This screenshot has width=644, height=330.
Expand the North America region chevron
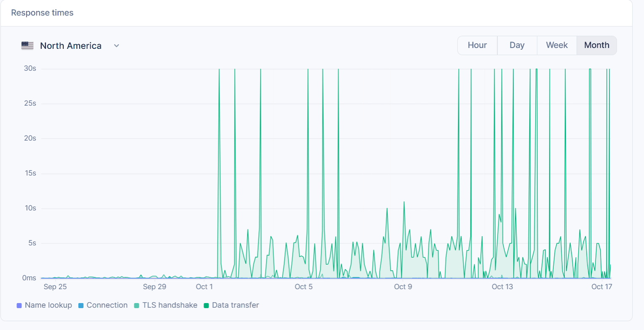coord(117,46)
